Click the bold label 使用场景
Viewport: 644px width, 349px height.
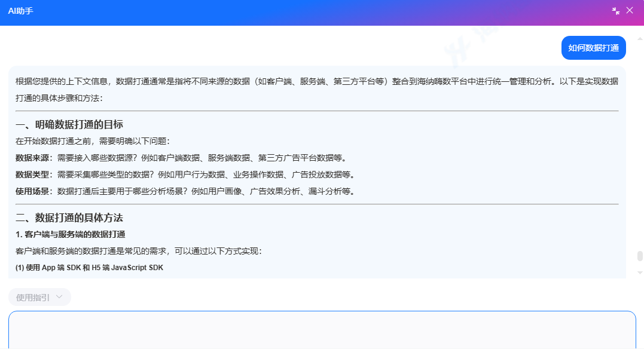pos(32,191)
